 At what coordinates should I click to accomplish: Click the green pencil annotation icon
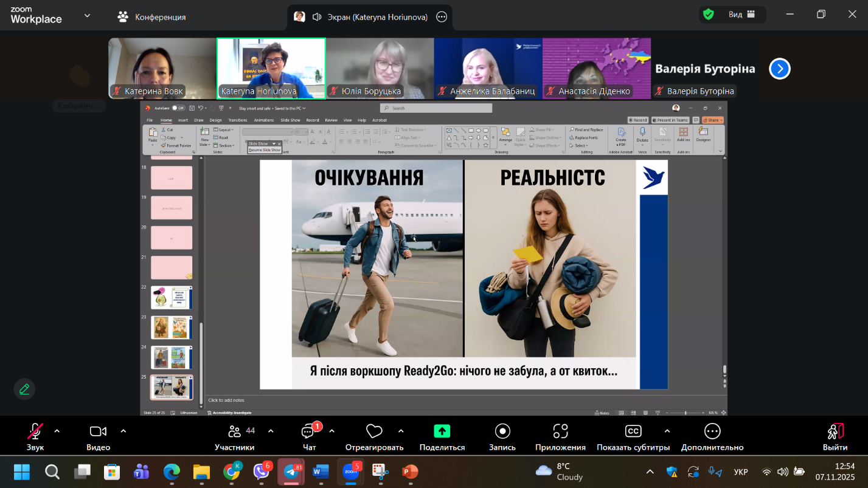tap(24, 389)
